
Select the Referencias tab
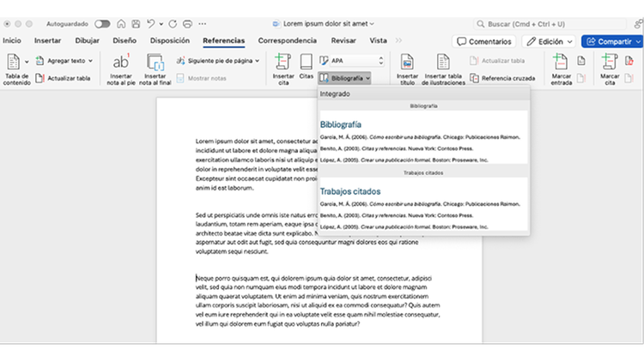(x=223, y=40)
